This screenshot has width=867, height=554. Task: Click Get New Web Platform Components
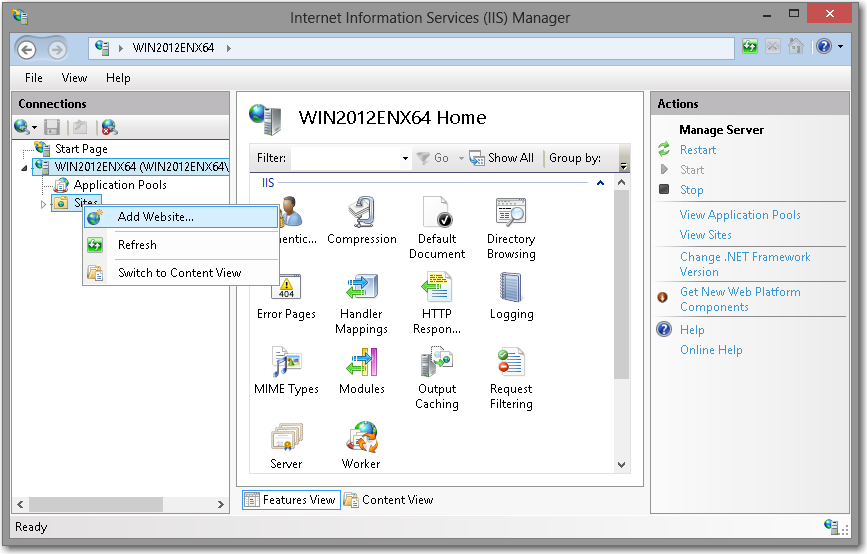(740, 299)
